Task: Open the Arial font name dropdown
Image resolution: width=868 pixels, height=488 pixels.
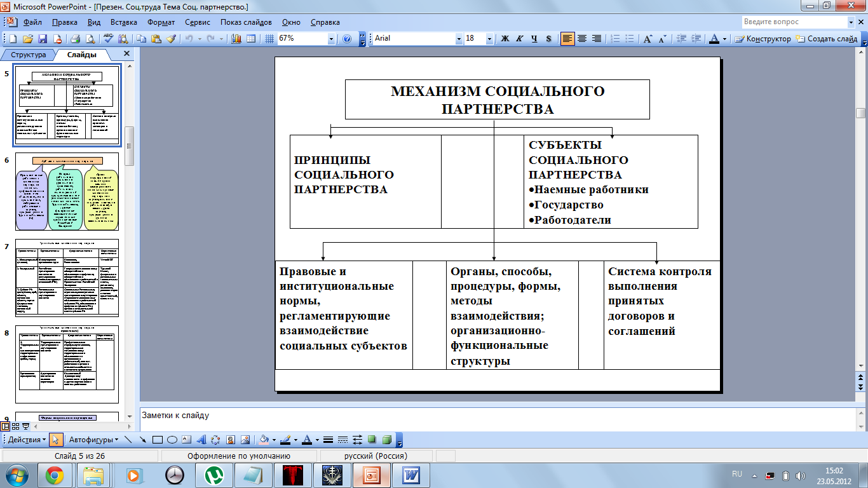Action: coord(459,38)
